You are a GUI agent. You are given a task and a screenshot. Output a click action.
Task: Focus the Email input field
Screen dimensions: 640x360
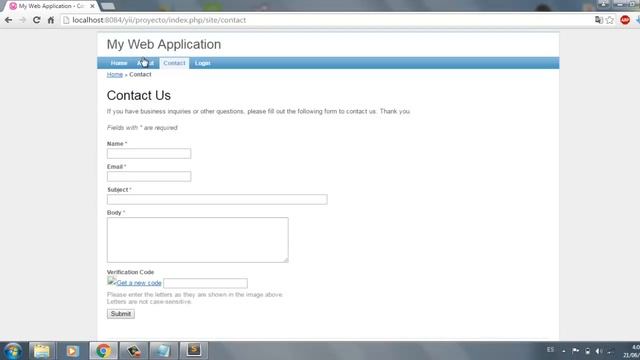[x=149, y=176]
